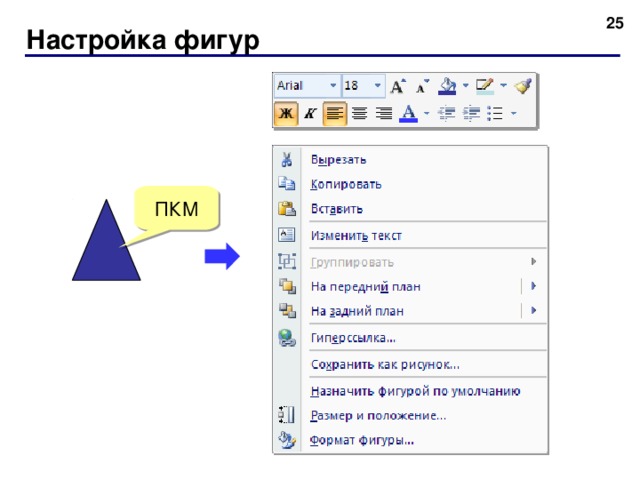Choose Вставить from the context menu
Image resolution: width=640 pixels, height=480 pixels.
point(410,209)
